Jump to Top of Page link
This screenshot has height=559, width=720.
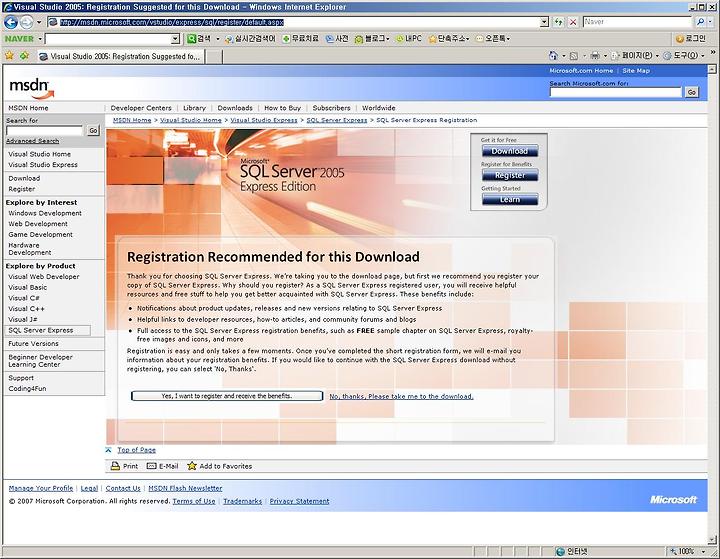click(136, 450)
